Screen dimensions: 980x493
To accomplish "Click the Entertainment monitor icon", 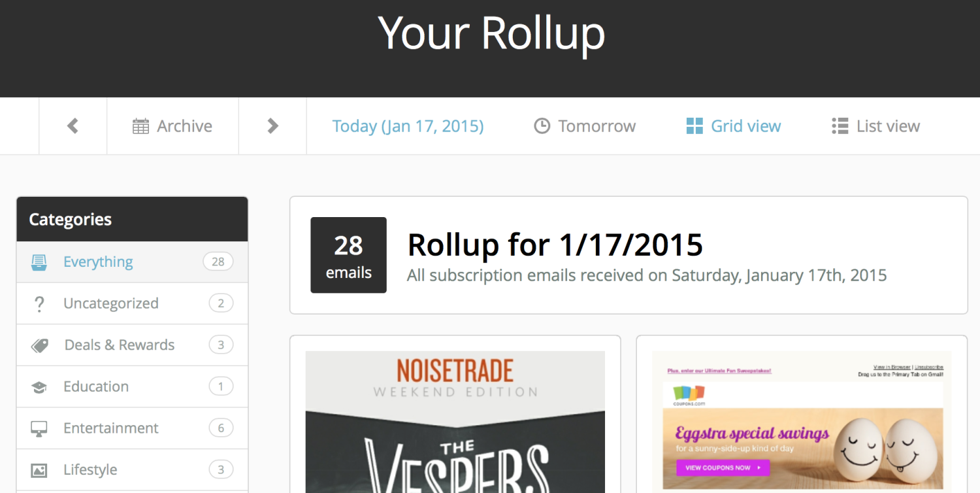I will 39,429.
